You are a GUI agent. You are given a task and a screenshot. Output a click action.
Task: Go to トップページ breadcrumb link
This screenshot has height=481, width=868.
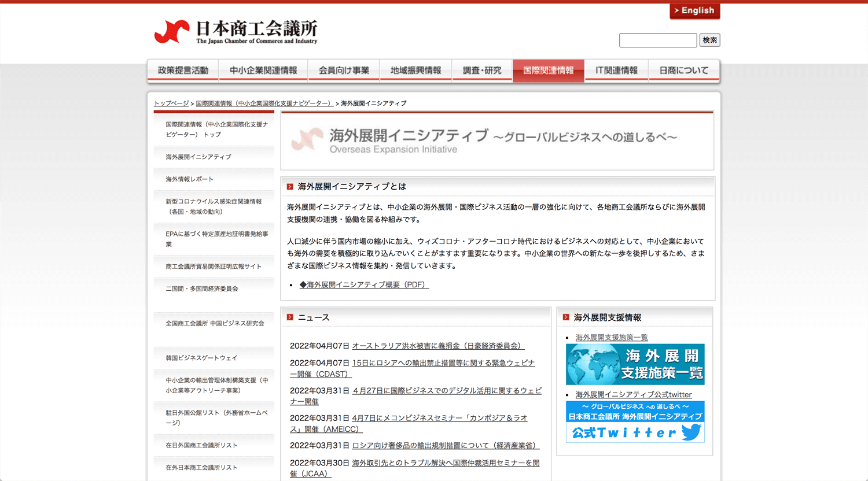click(x=171, y=103)
